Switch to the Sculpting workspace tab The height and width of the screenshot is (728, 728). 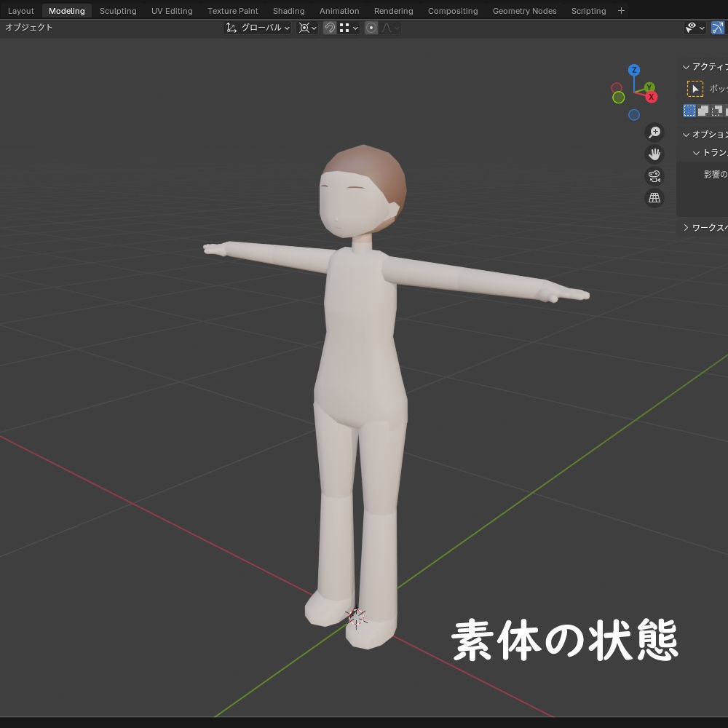point(118,10)
